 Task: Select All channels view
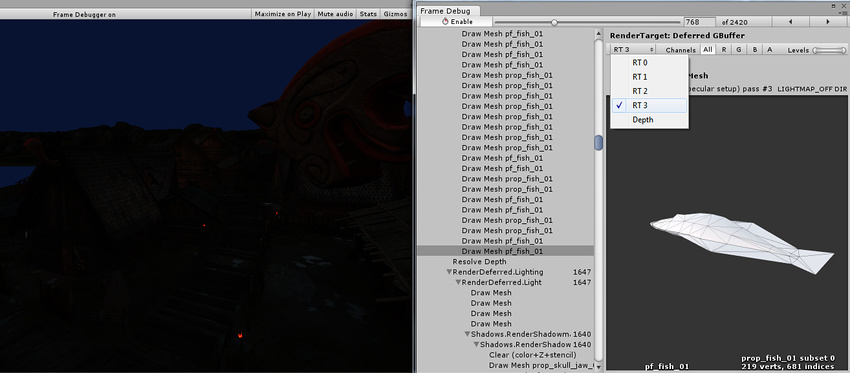pyautogui.click(x=707, y=49)
